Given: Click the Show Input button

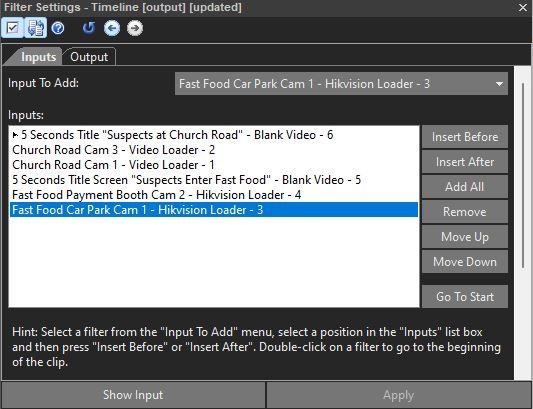Looking at the screenshot, I should pos(133,395).
